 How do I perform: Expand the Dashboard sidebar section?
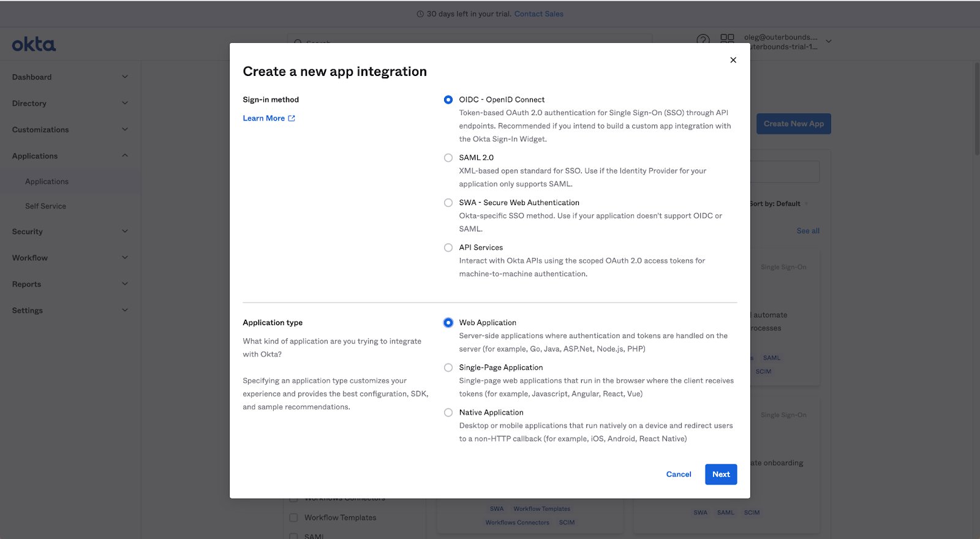[x=125, y=77]
